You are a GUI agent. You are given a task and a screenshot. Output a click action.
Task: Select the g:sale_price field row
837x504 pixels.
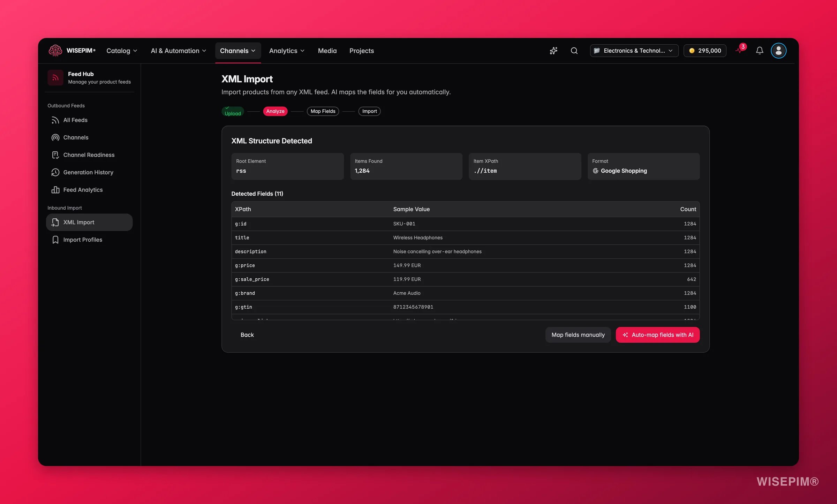[465, 279]
